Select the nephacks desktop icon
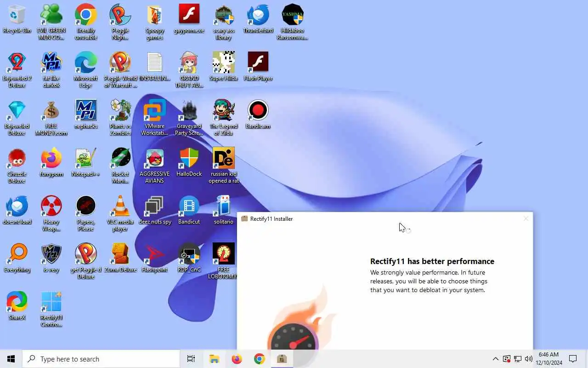This screenshot has height=368, width=588. point(86,115)
